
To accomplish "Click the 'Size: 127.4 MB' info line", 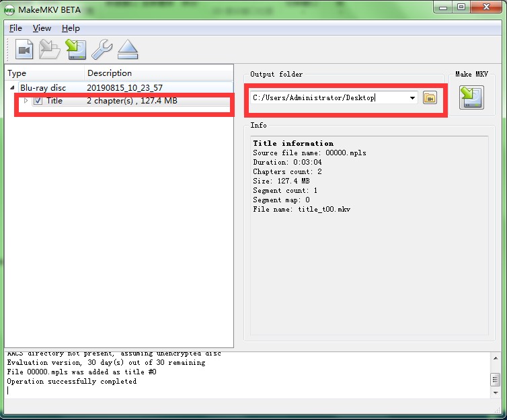I will [281, 181].
